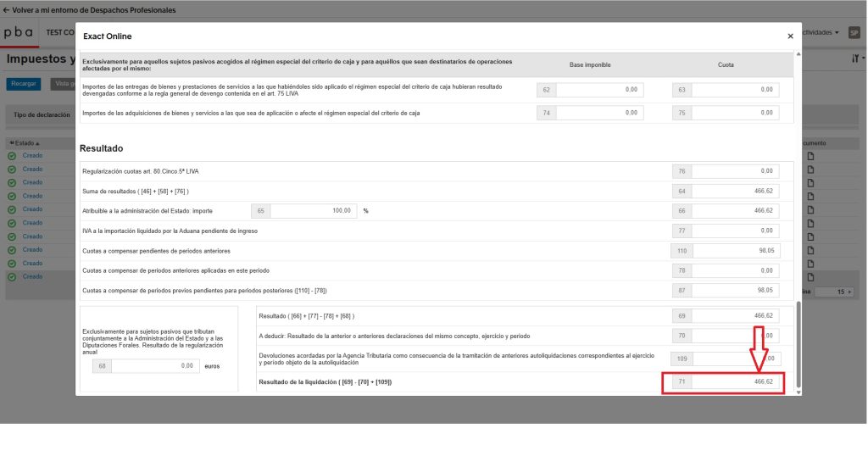Open the document icon in the first row
This screenshot has height=456, width=868.
810,156
